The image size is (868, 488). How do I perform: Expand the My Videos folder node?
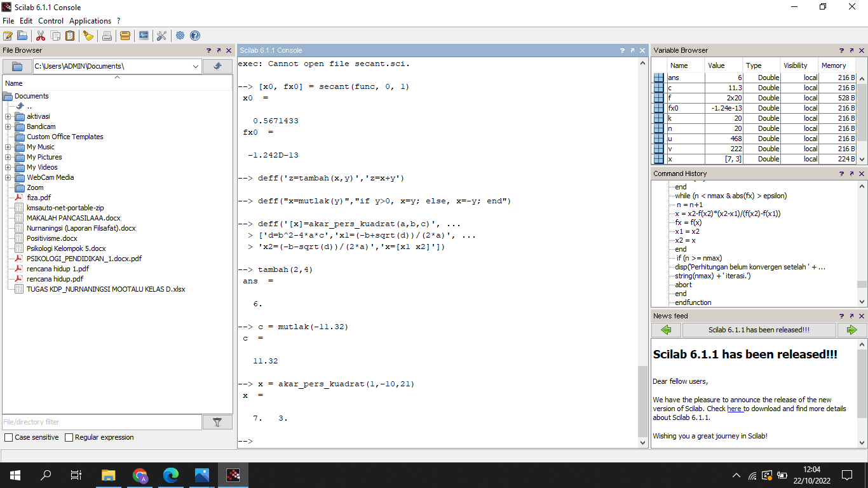point(8,167)
